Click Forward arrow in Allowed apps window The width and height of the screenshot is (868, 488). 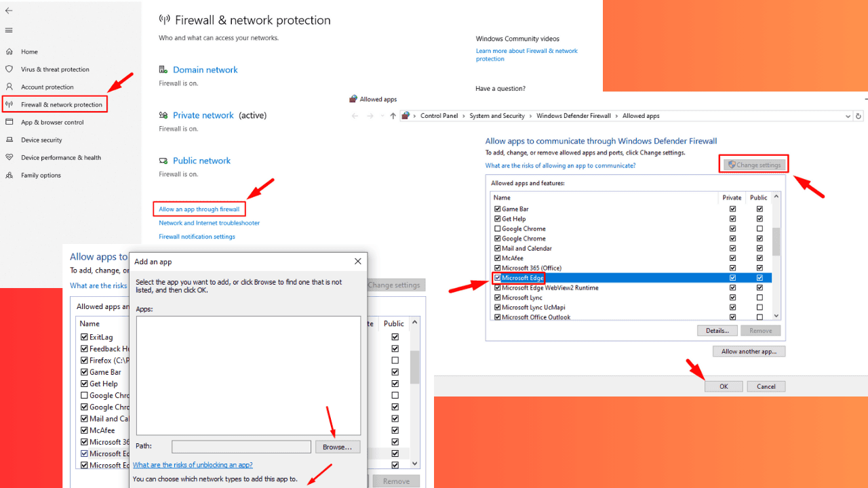point(370,116)
